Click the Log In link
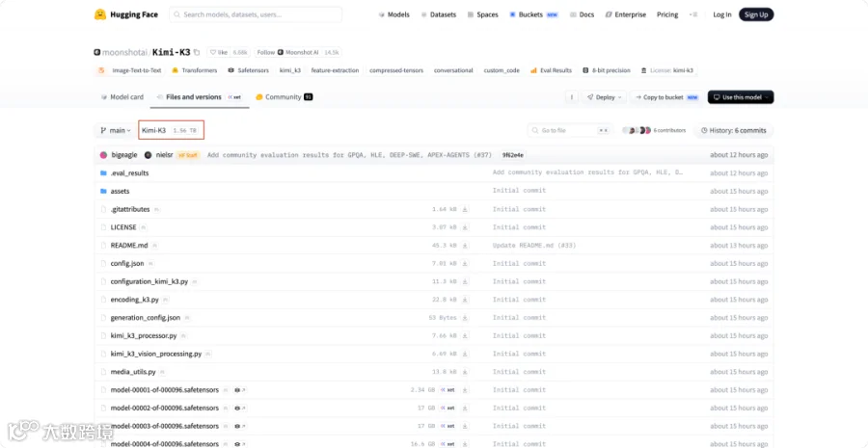The width and height of the screenshot is (868, 448). pyautogui.click(x=721, y=15)
